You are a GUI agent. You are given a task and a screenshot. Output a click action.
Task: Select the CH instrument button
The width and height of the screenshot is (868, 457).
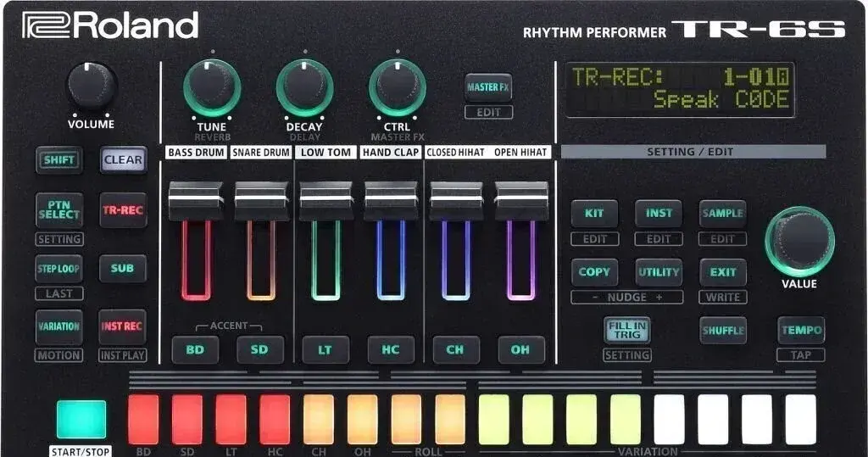tap(455, 349)
